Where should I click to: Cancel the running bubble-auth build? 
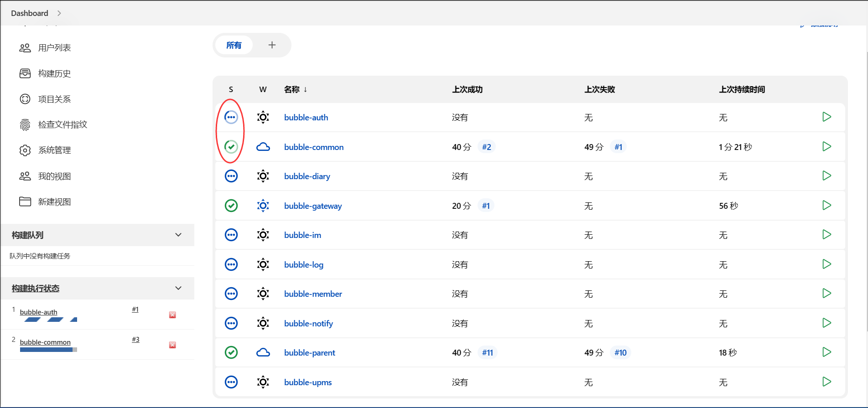coord(172,315)
